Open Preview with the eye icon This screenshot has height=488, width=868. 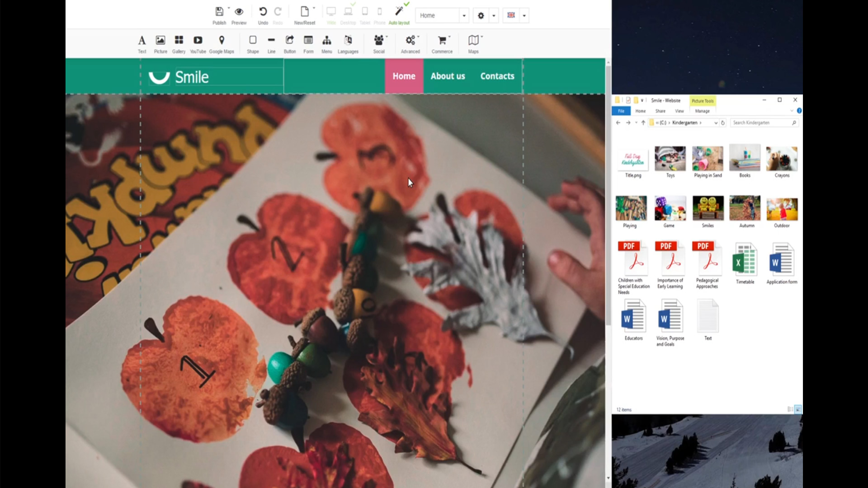pyautogui.click(x=239, y=12)
